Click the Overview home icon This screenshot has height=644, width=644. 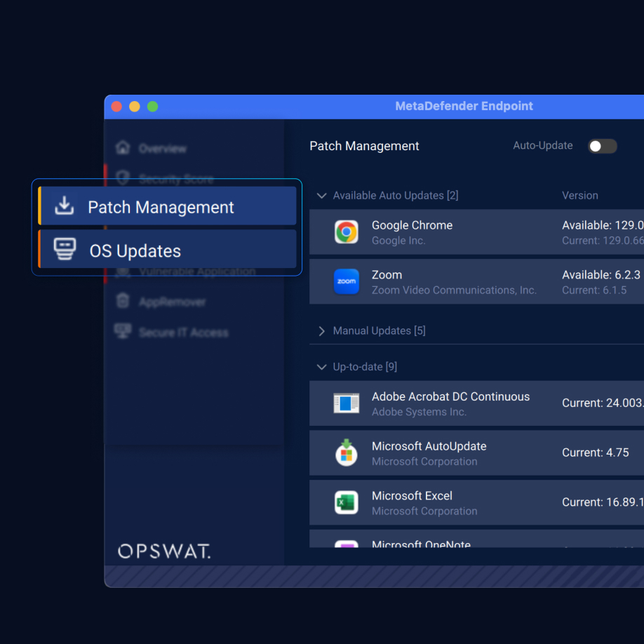[x=123, y=147]
